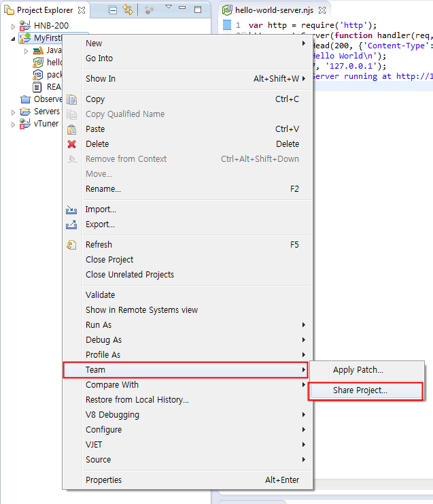This screenshot has width=433, height=504.
Task: Select the HNB-200 project icon
Action: tap(24, 25)
